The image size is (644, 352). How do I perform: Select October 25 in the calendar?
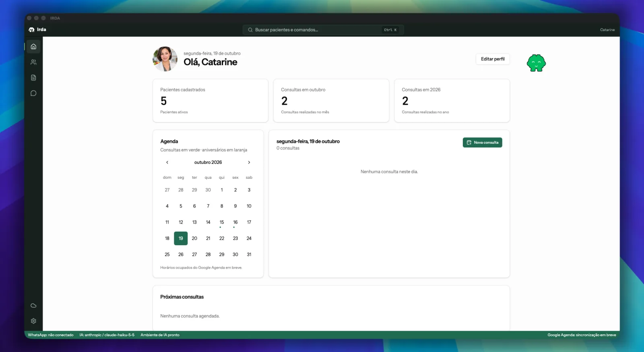[167, 255]
